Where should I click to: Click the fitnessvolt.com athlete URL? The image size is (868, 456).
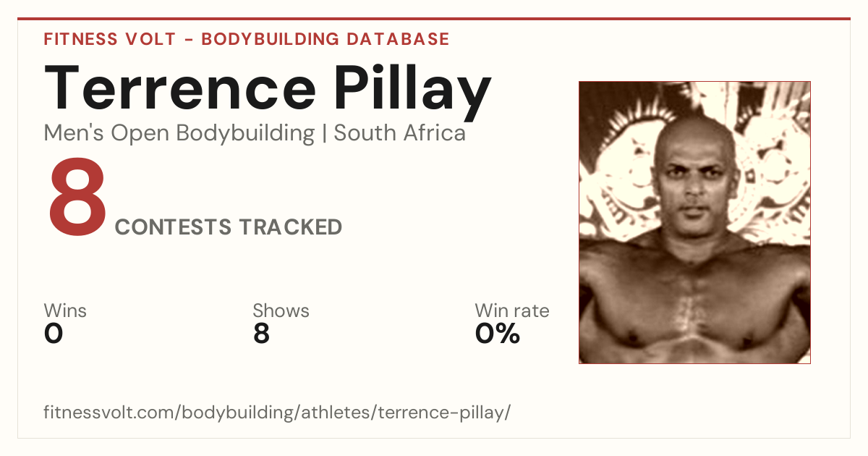point(278,413)
